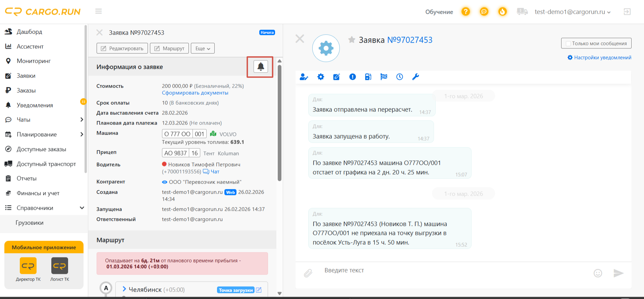Viewport: 644px width, 299px height.
Task: Click the license plate О 777 ОО 001
Action: 184,134
